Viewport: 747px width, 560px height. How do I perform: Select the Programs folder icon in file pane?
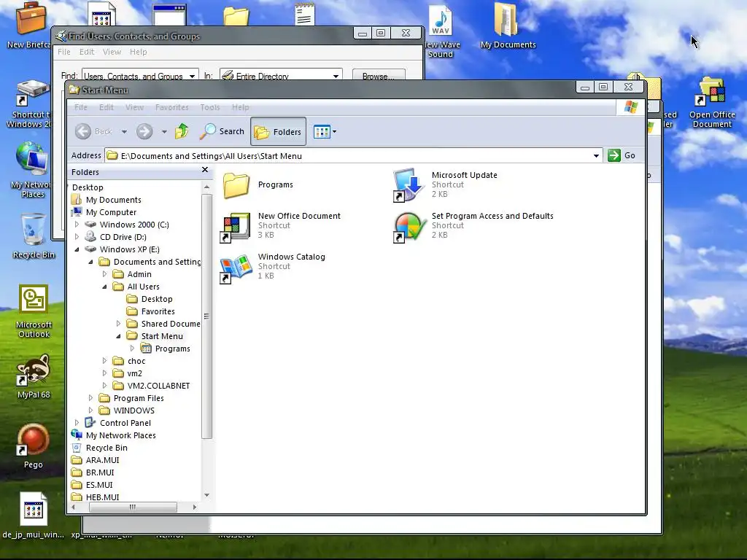[x=236, y=184]
